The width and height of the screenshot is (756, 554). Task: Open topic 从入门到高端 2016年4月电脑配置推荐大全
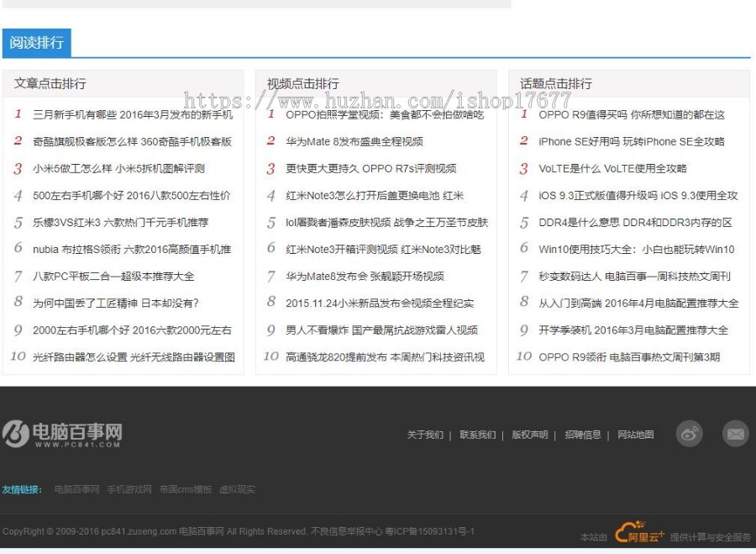(639, 303)
